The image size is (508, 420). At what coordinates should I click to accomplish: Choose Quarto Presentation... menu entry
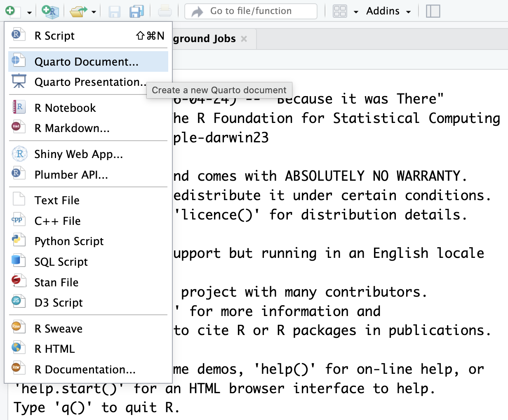point(88,82)
